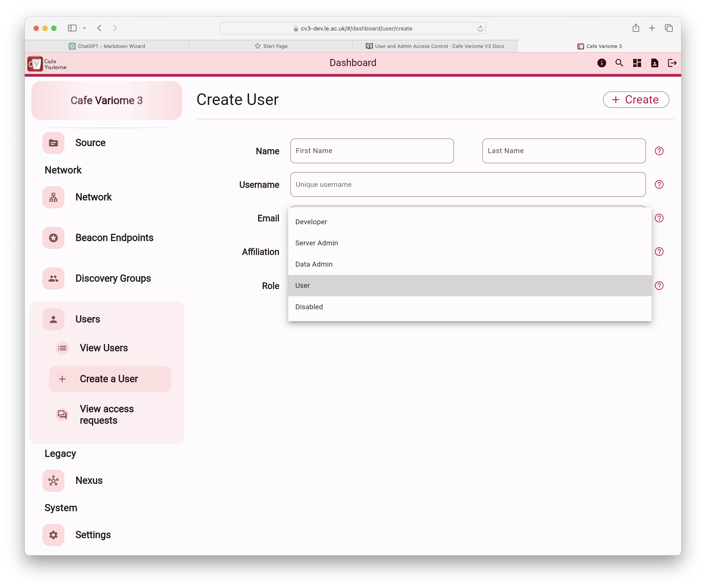This screenshot has width=706, height=588.
Task: Click the plus icon beside Create a User
Action: tap(62, 379)
